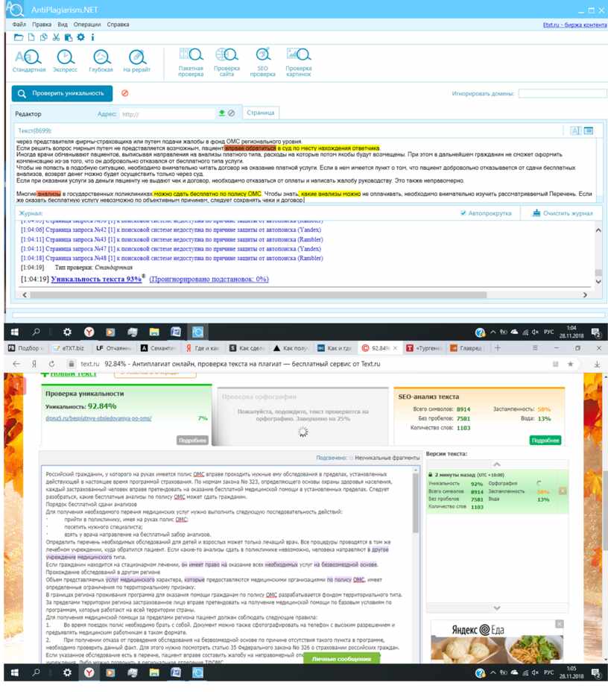Create new document via blank page icon
This screenshot has width=608, height=700.
31,37
